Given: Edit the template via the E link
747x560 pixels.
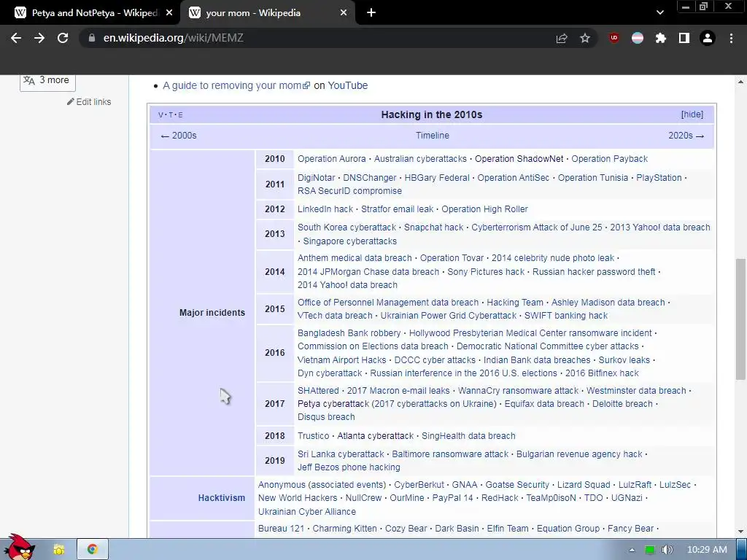Looking at the screenshot, I should (181, 115).
